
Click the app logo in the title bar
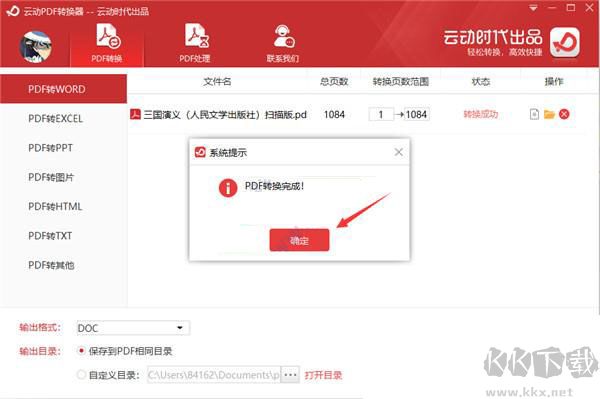coord(13,11)
